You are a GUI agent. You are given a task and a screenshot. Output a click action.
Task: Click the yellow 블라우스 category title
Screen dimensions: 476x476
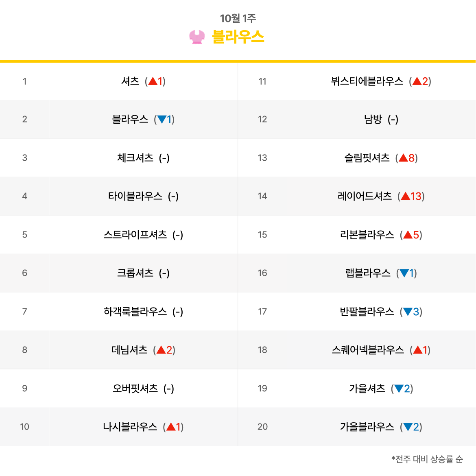(238, 37)
